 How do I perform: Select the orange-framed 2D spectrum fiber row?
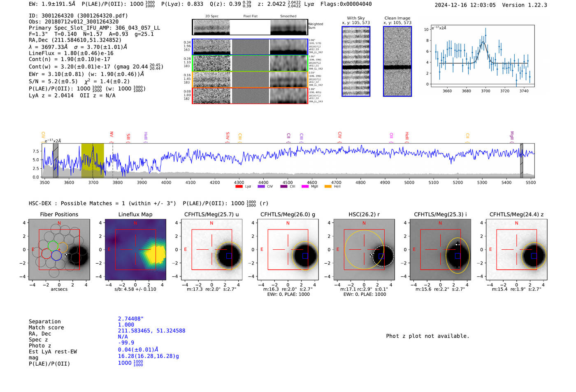(250, 79)
